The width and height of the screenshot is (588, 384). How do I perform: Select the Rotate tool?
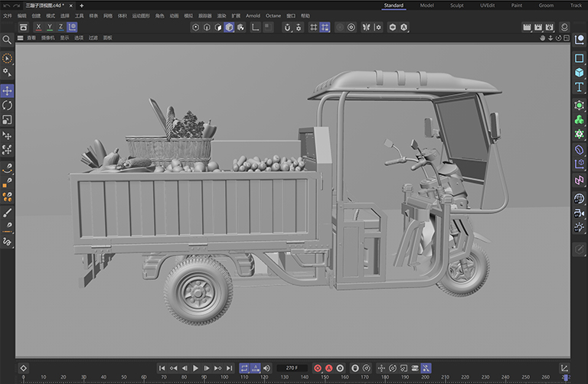8,106
